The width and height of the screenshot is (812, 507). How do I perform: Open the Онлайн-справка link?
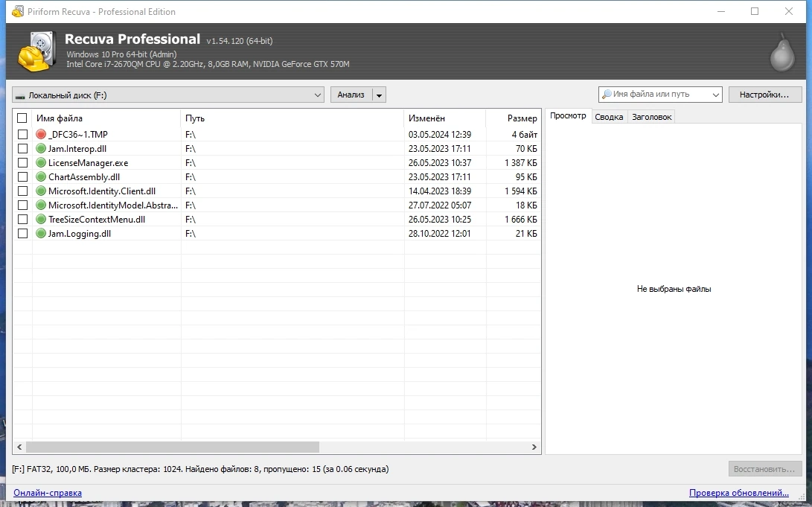pyautogui.click(x=48, y=493)
